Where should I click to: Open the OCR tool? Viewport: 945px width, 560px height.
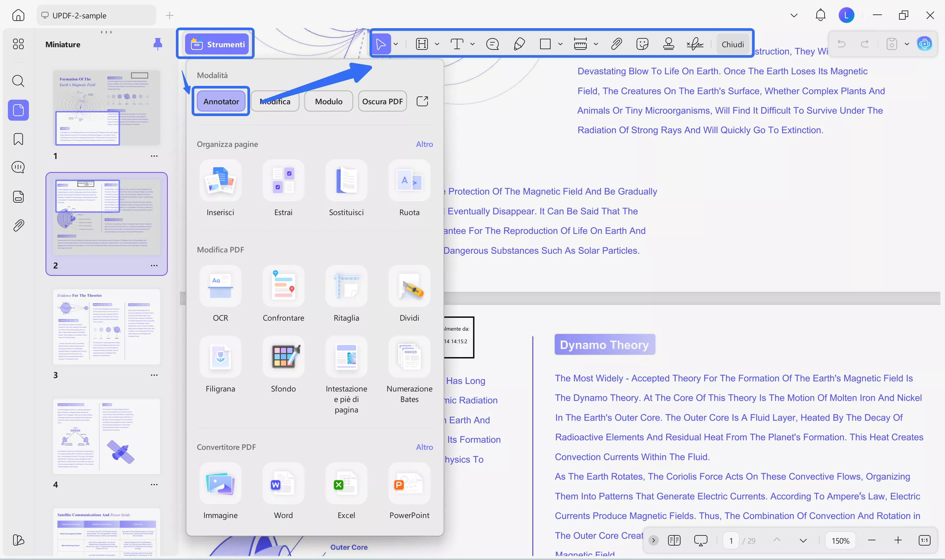(x=220, y=287)
